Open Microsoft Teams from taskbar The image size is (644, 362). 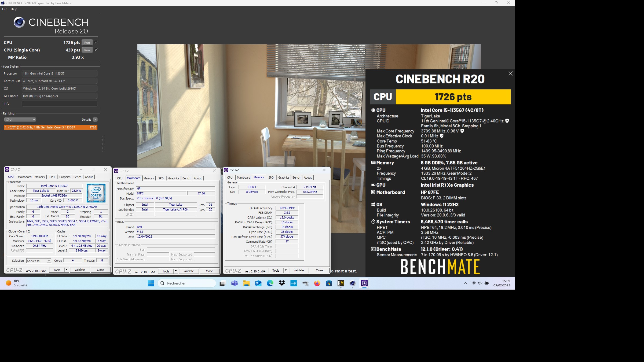click(x=235, y=283)
